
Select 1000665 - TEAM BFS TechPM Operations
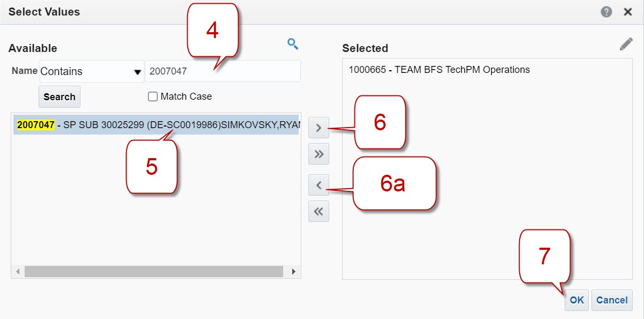[439, 70]
